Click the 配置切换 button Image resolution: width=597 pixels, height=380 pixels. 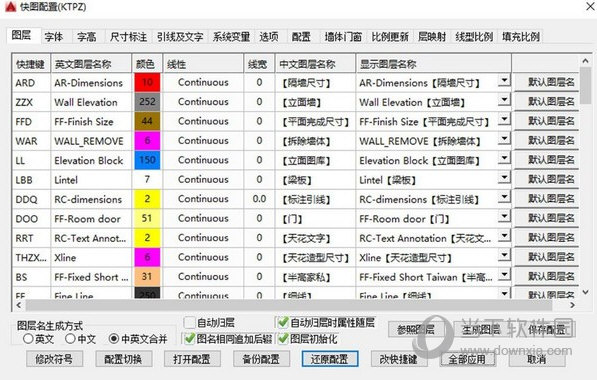pyautogui.click(x=123, y=359)
